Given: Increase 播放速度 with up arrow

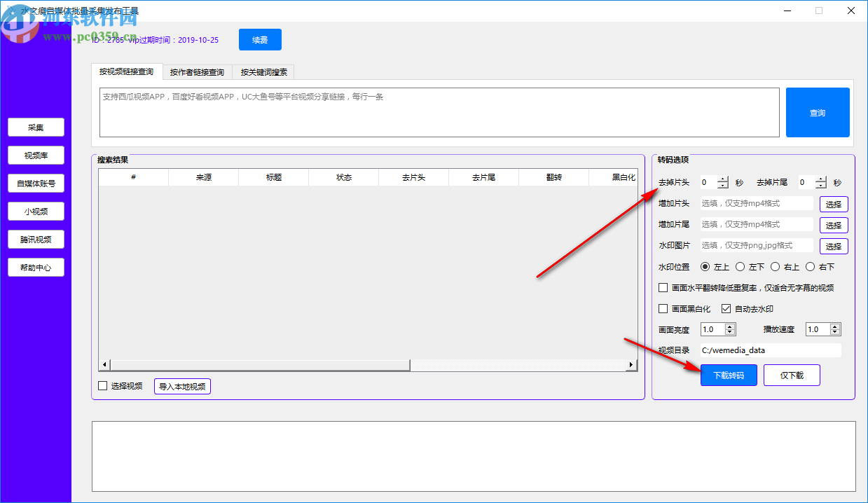Looking at the screenshot, I should click(836, 326).
